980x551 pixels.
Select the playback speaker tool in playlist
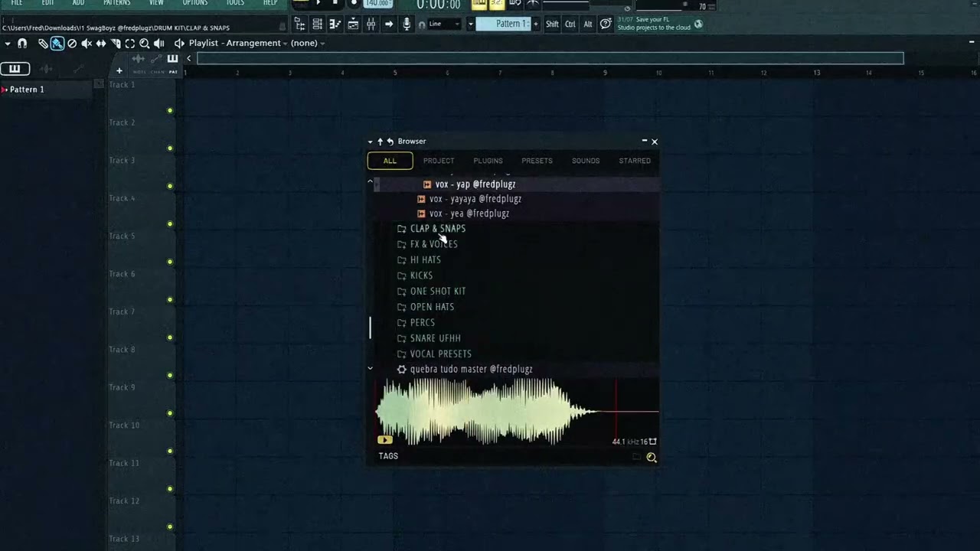(x=158, y=44)
